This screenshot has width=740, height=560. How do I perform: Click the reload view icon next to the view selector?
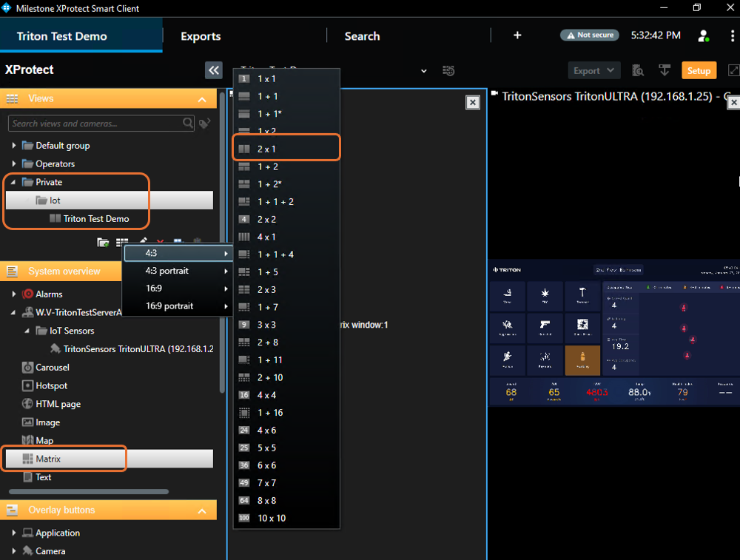(x=448, y=71)
